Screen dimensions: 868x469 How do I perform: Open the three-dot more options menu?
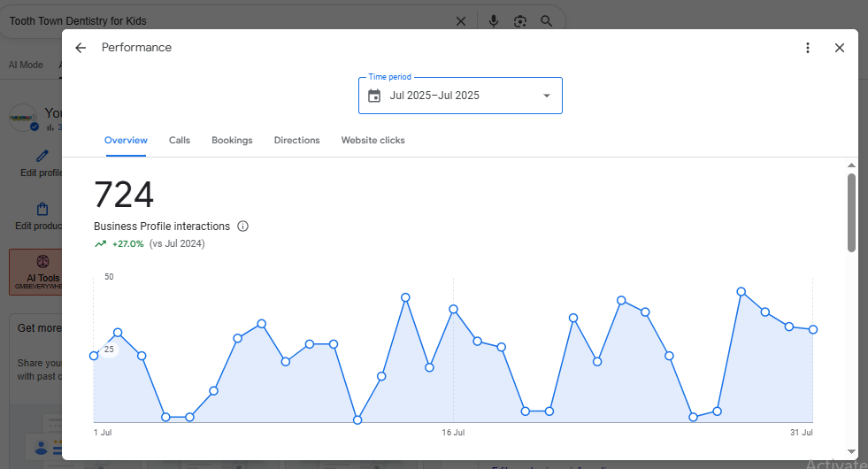coord(807,48)
